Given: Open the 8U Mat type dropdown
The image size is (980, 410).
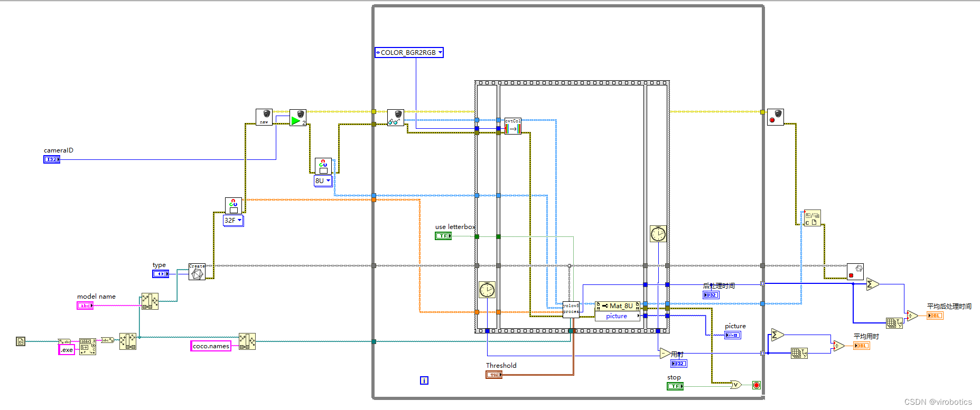Looking at the screenshot, I should point(323,180).
